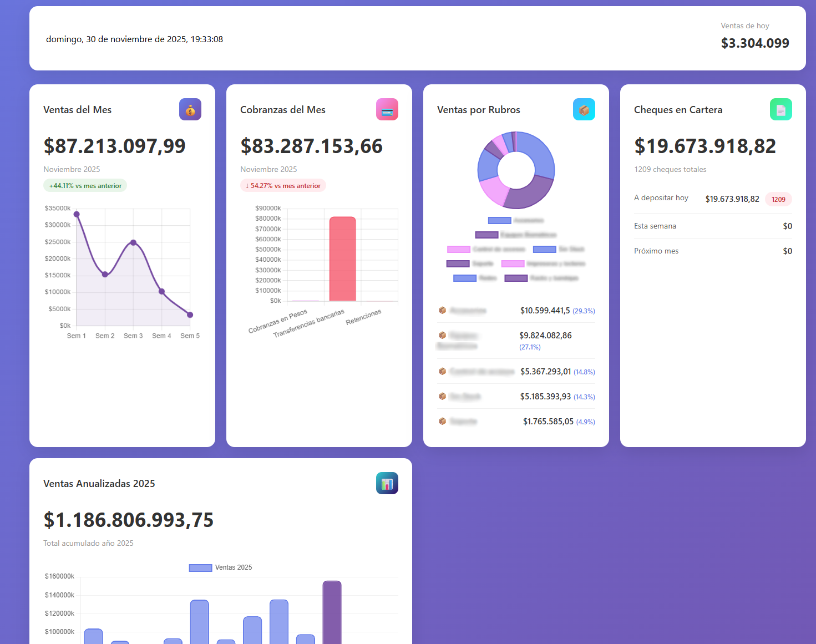The image size is (816, 644).
Task: Open the package icon on Ventas por Rubros
Action: coord(584,109)
